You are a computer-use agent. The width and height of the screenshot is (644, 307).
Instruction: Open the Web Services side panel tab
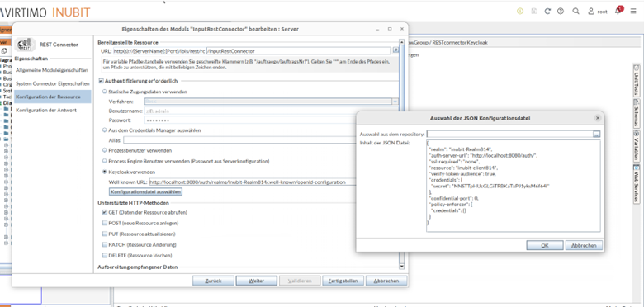pos(637,183)
